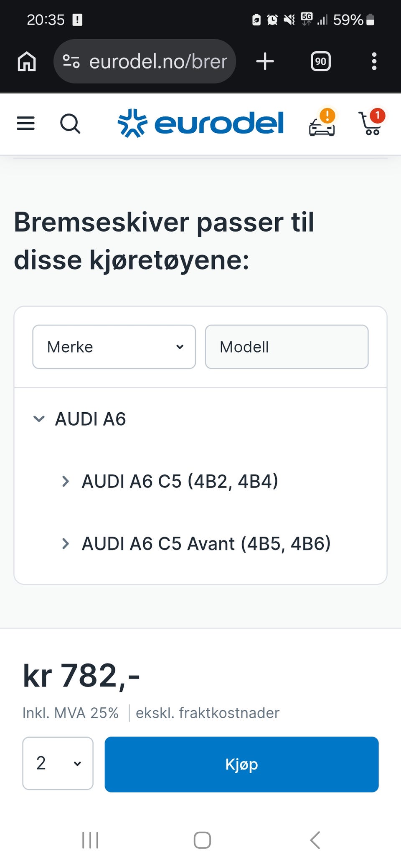
Task: Open a new browser tab
Action: click(265, 61)
